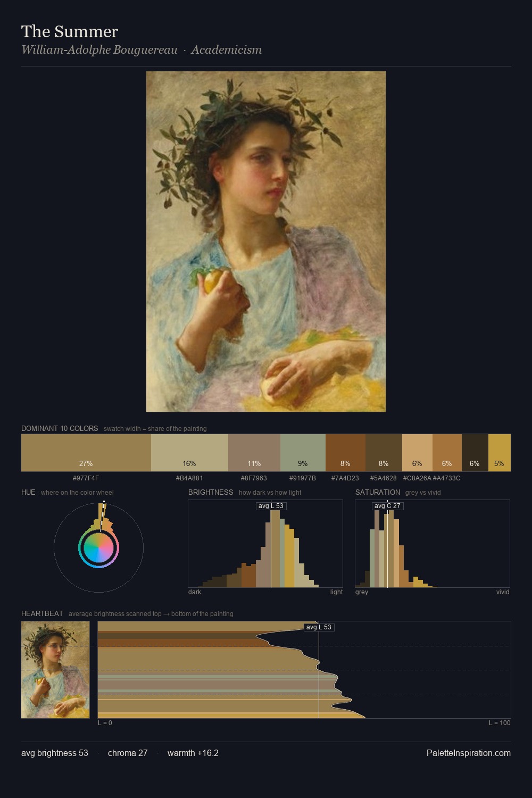Click the 'L = 0' axis label
Viewport: 532px width, 798px height.
[105, 723]
